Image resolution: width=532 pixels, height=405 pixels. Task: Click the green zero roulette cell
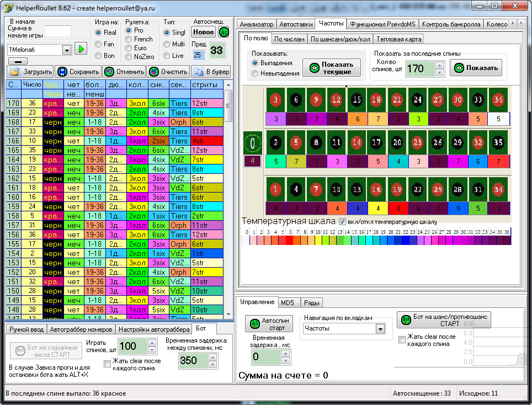252,142
